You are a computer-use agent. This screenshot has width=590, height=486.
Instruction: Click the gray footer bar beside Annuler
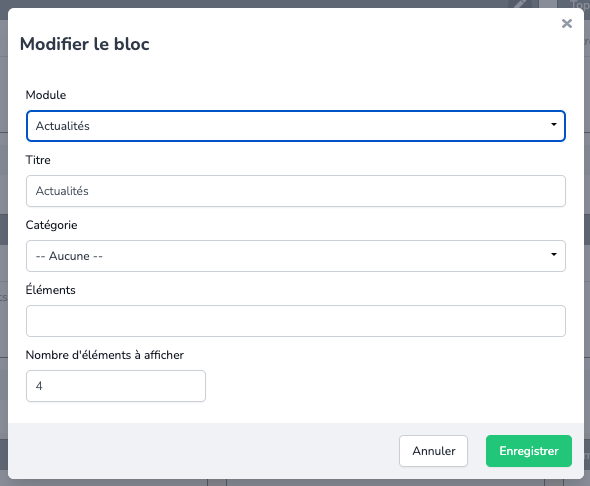point(203,451)
